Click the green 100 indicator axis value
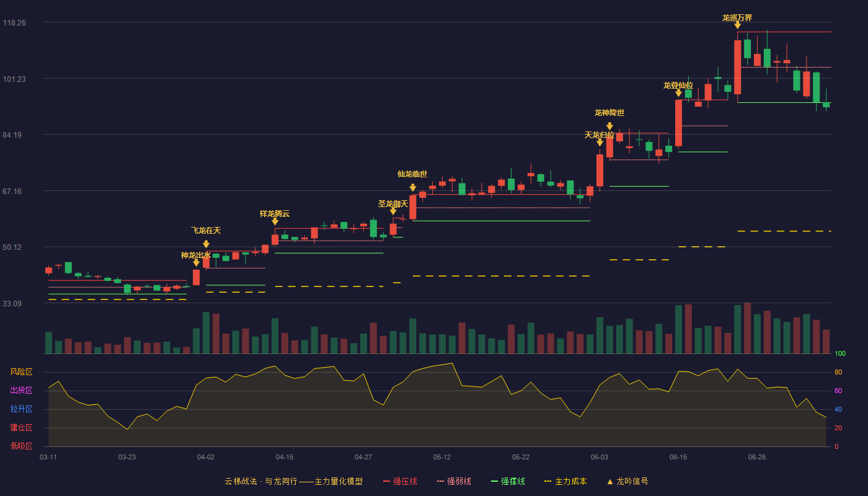This screenshot has width=868, height=496. pyautogui.click(x=840, y=354)
